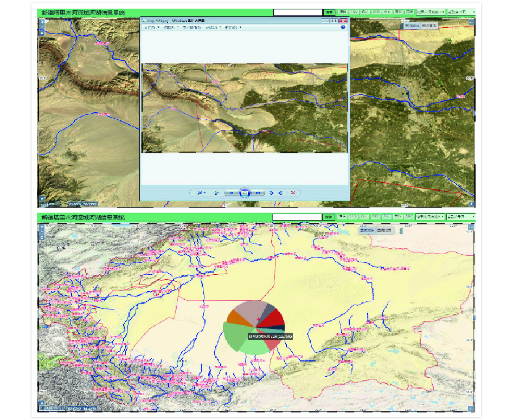Click seventh toolbar button after search, upper app
The height and width of the screenshot is (420, 513).
[x=409, y=12]
